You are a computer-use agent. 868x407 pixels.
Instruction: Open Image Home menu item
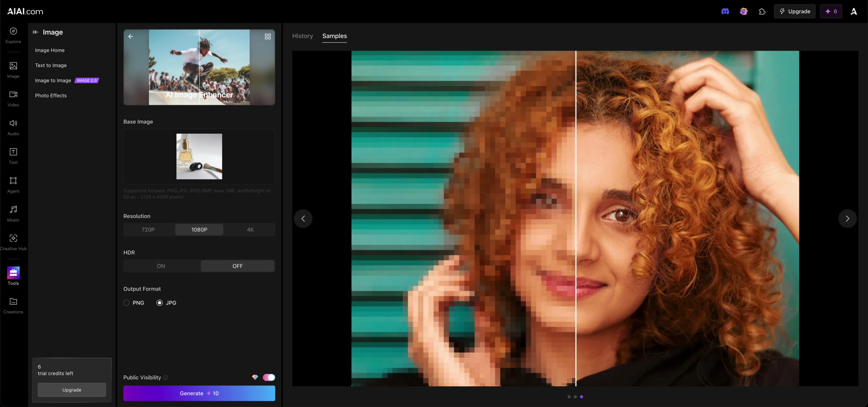click(x=50, y=50)
